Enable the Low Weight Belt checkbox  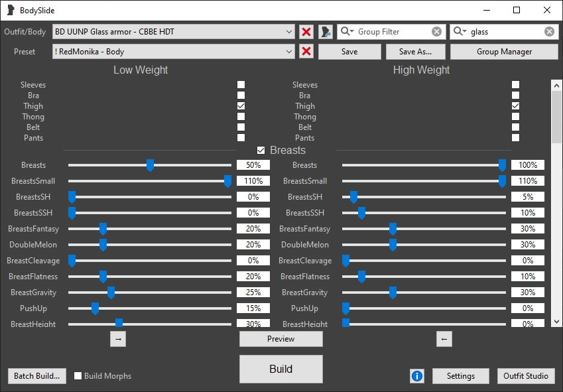tap(241, 127)
